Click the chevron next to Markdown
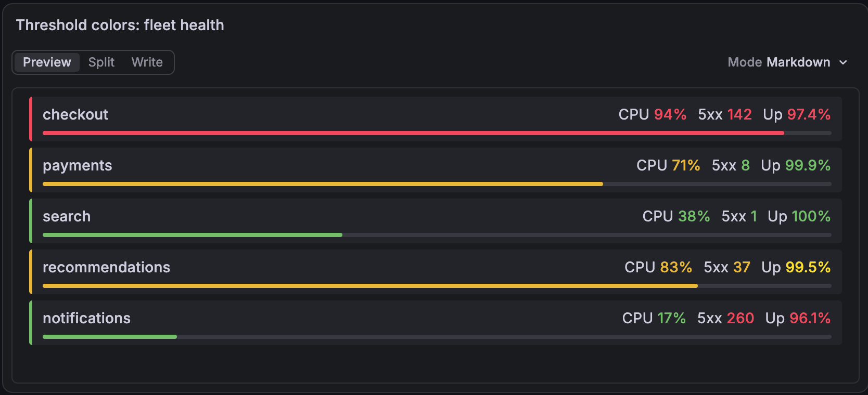The width and height of the screenshot is (868, 395). pos(843,62)
